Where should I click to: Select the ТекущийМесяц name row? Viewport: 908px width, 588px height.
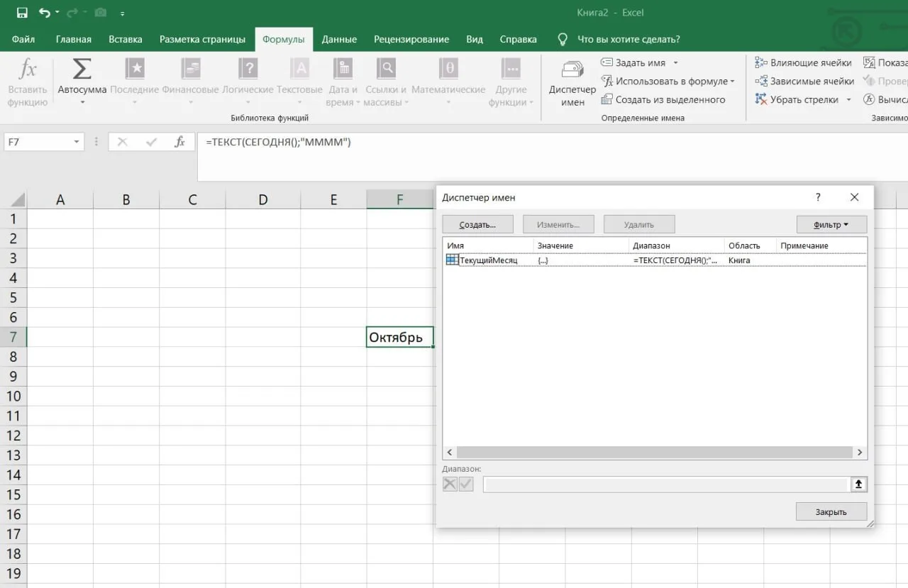click(655, 260)
